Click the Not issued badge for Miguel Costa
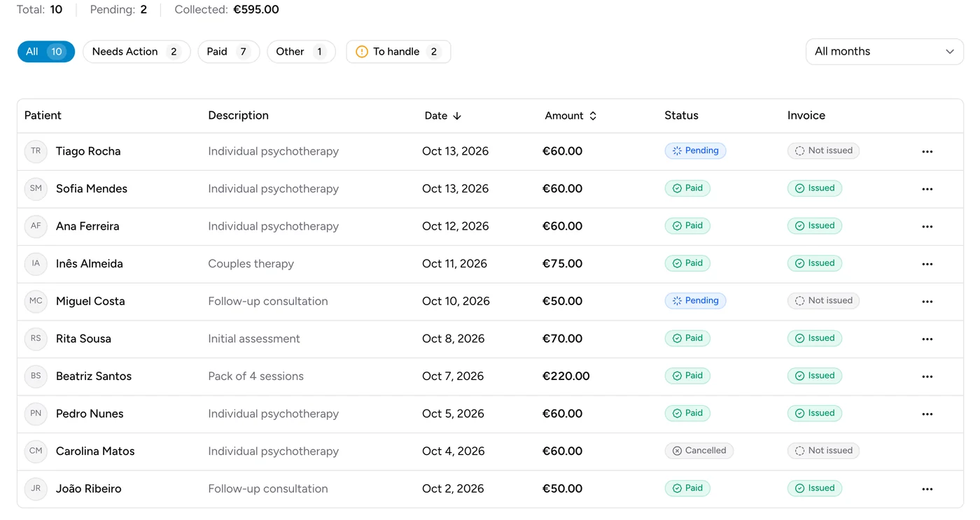 tap(823, 301)
